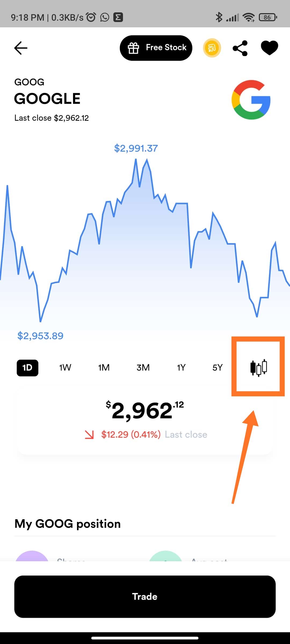Tap the yellow coin rewards icon
Viewport: 290px width, 644px height.
[212, 48]
